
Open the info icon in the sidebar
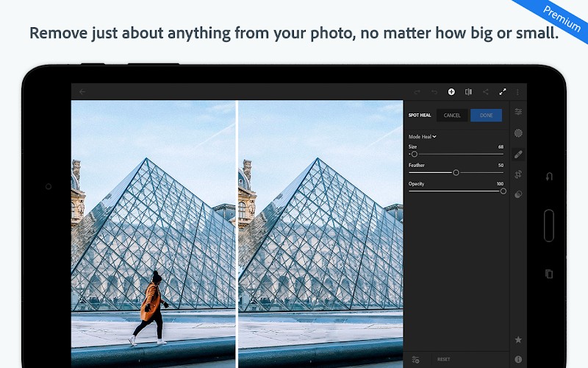pos(518,359)
